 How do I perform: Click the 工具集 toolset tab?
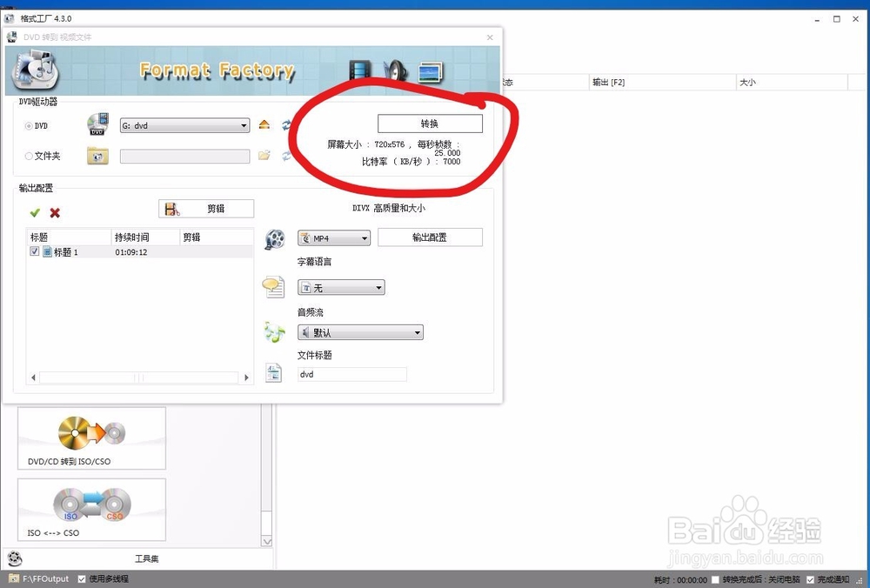pyautogui.click(x=146, y=558)
